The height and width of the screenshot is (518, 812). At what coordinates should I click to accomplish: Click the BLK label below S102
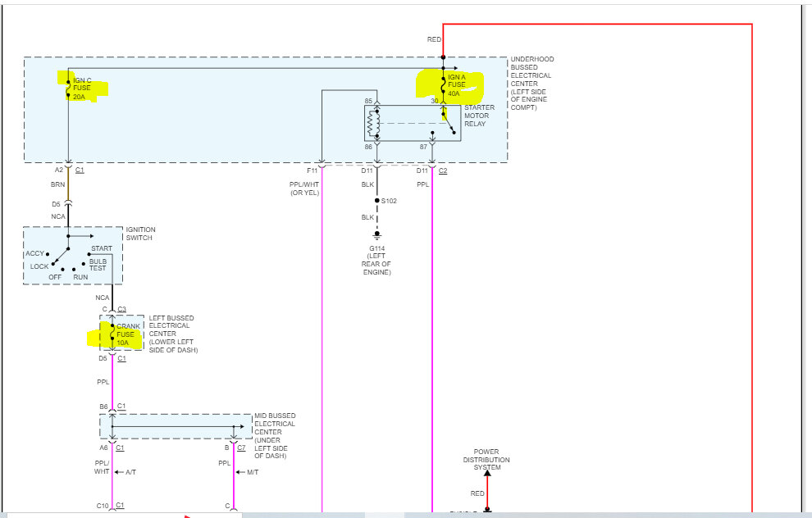click(367, 217)
